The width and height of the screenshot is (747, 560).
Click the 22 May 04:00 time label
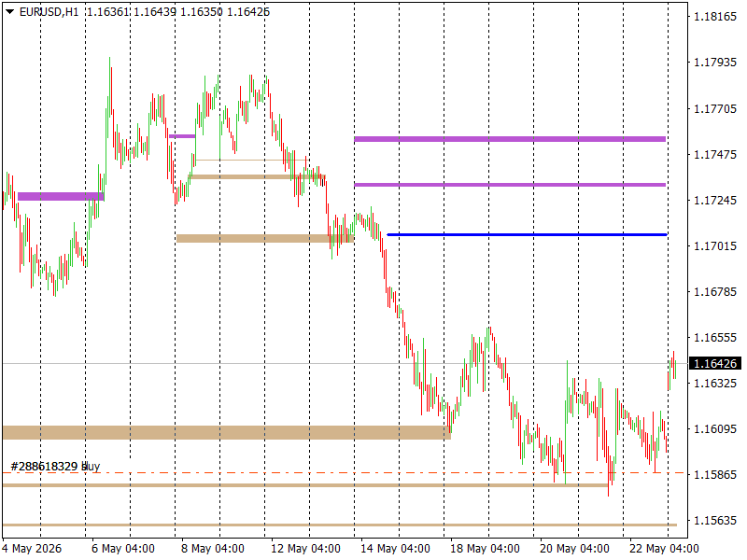[664, 549]
